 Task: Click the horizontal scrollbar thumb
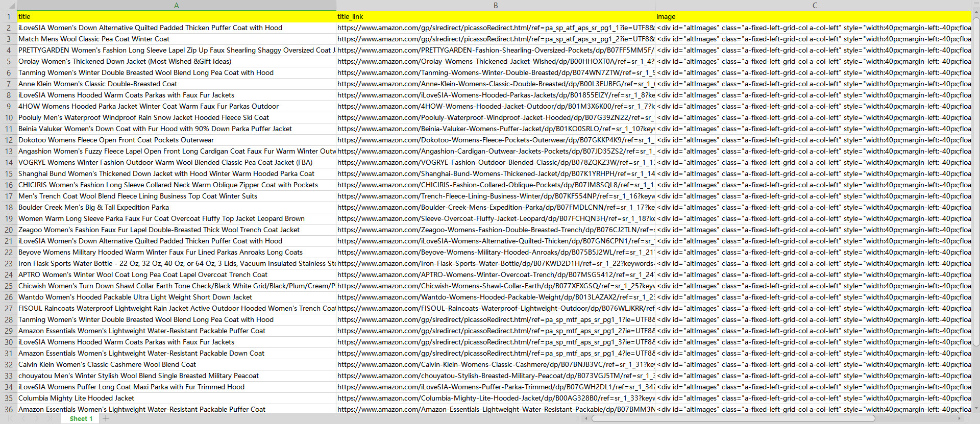733,418
